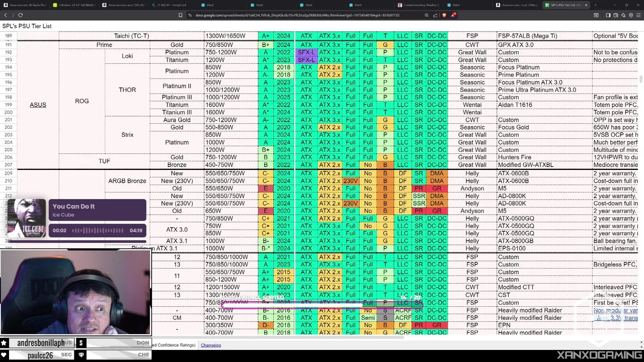Click the 'Semi' modularity cell
Screen dimensions: 644x362
368,318
